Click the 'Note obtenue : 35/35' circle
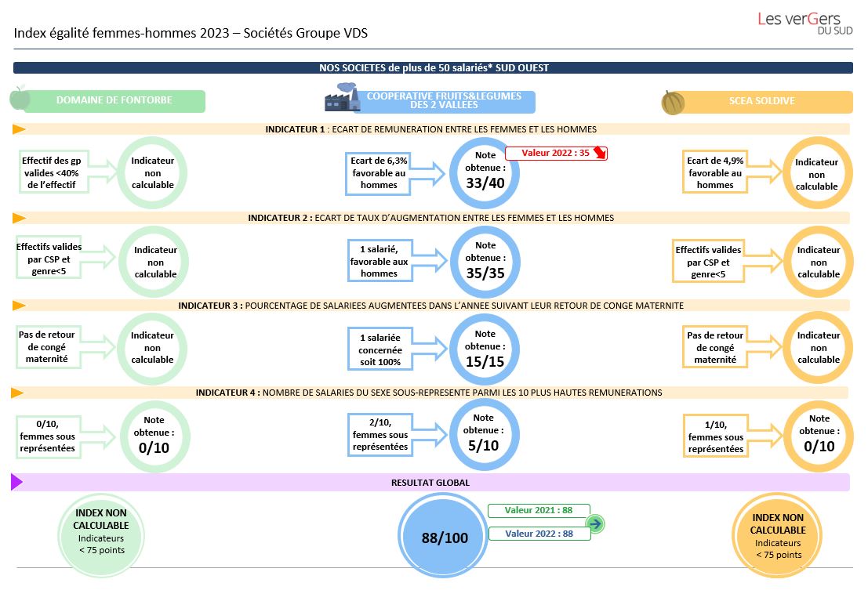868x601 pixels. point(485,262)
